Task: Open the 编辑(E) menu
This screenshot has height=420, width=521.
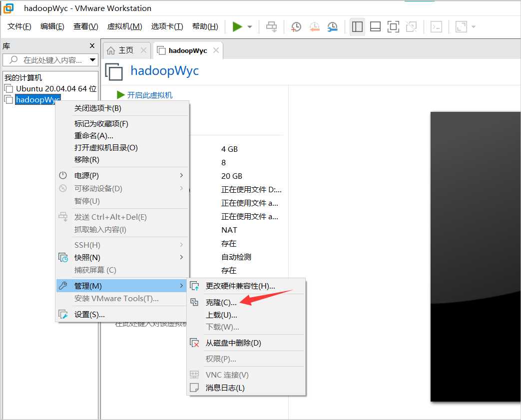Action: point(52,26)
